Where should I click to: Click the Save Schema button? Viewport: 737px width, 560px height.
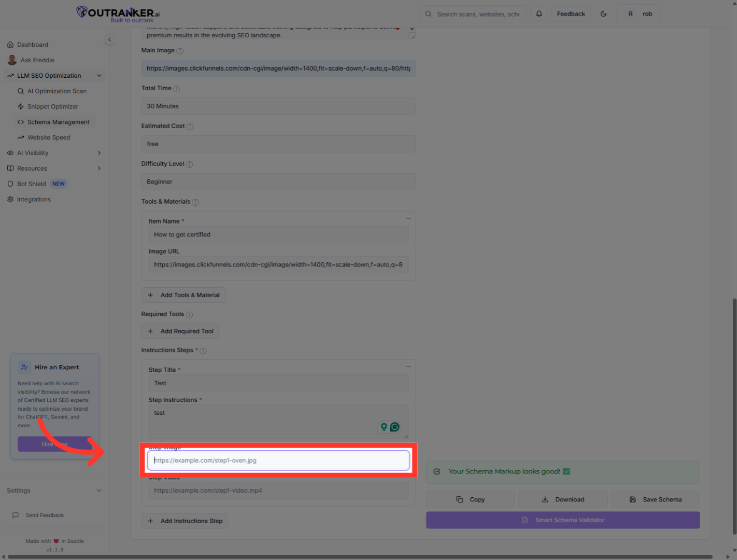point(656,500)
